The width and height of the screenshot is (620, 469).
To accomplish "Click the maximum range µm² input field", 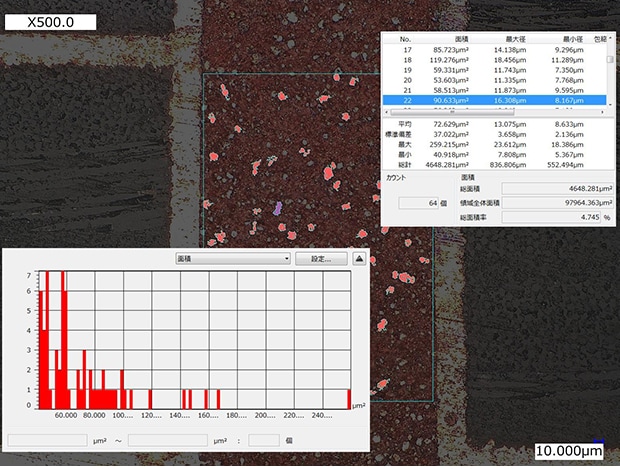I will coord(168,439).
